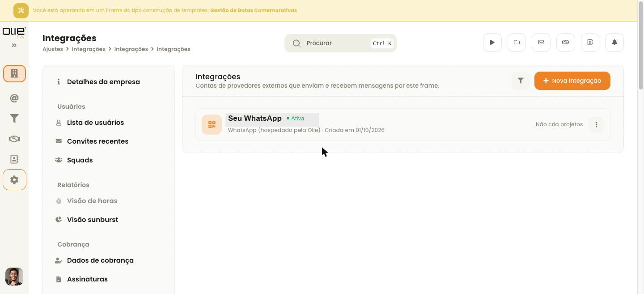Expand the left sidebar with double chevron
This screenshot has width=644, height=294.
(x=14, y=45)
